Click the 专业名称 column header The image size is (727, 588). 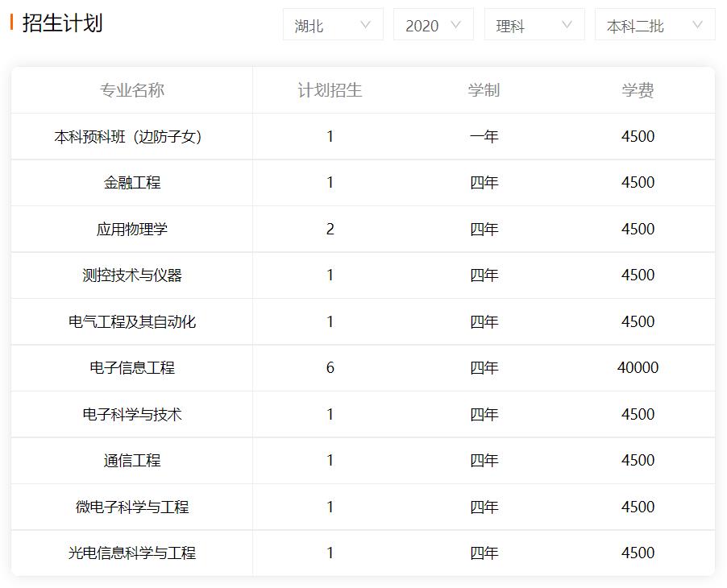[132, 90]
